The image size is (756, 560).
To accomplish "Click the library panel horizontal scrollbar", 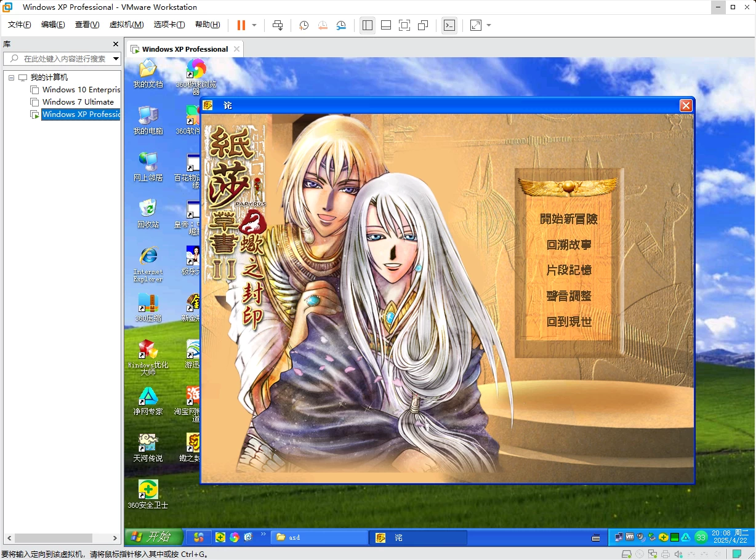I will [54, 538].
